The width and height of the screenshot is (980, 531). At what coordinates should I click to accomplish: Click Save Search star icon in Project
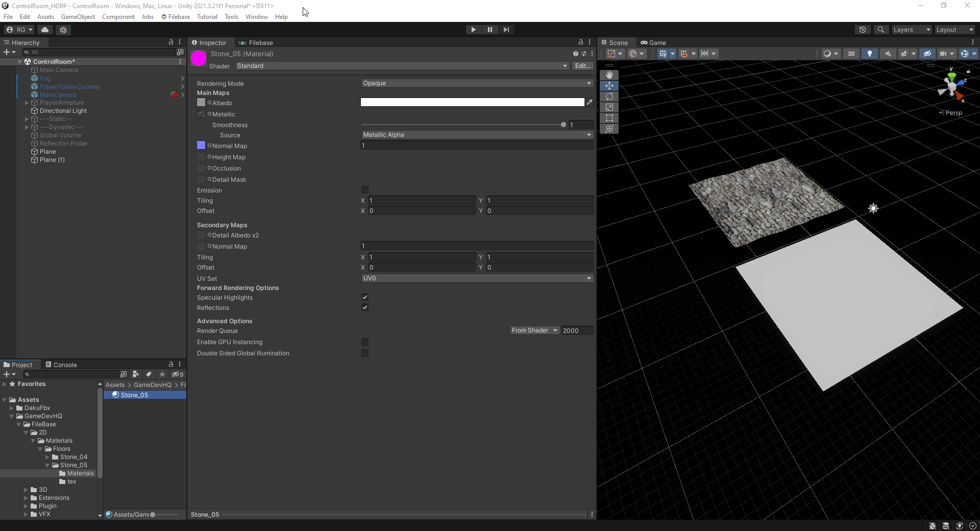pos(162,374)
